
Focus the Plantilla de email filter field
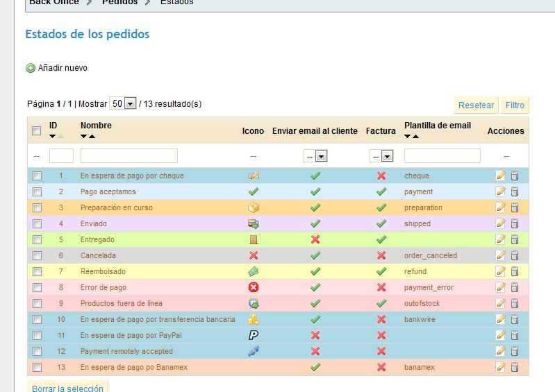[442, 156]
